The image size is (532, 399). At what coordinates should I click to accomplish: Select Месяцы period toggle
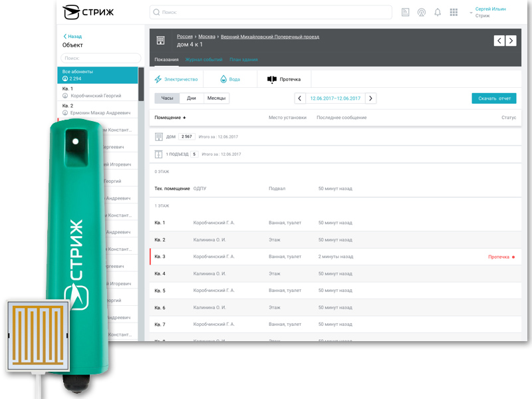click(x=217, y=98)
